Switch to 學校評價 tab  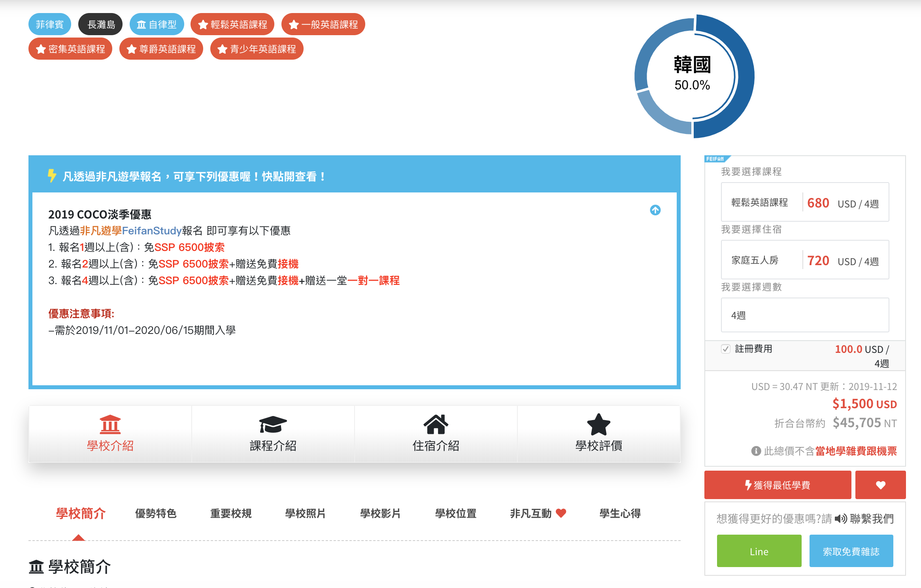coord(598,434)
